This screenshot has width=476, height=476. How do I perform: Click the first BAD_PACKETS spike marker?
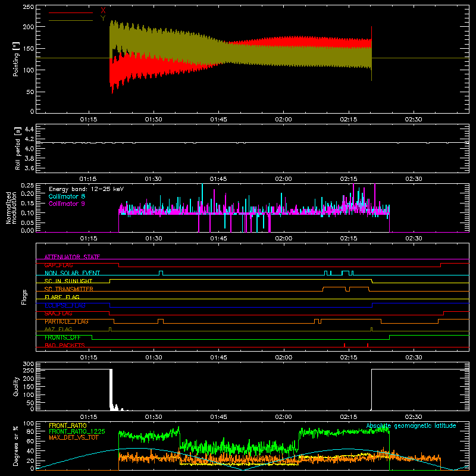tap(345, 345)
